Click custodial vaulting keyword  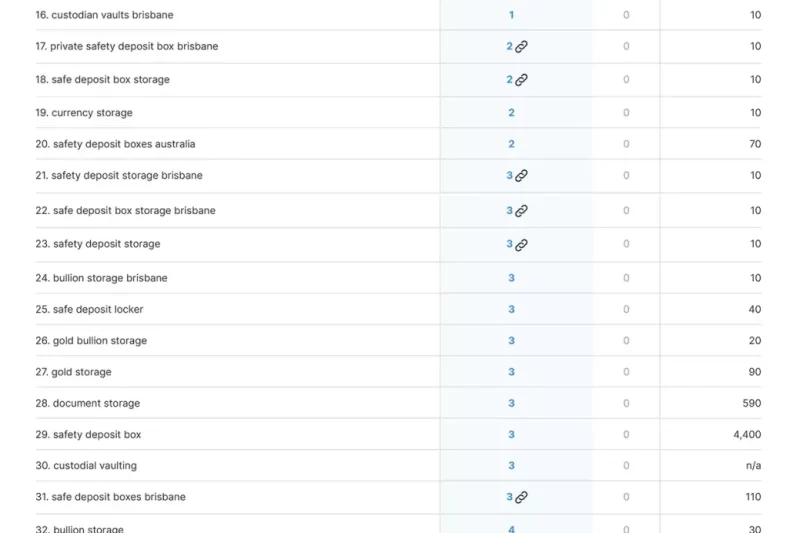point(94,466)
